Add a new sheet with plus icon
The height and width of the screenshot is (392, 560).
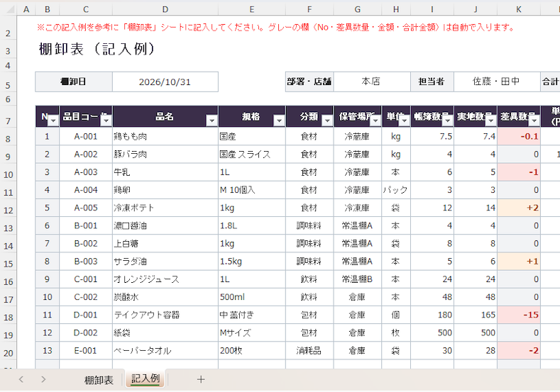[201, 379]
